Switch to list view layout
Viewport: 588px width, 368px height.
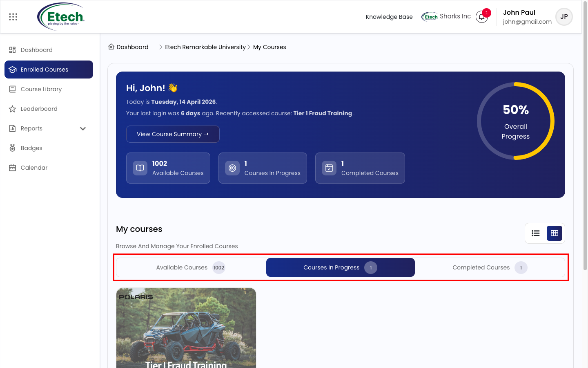[x=536, y=233]
